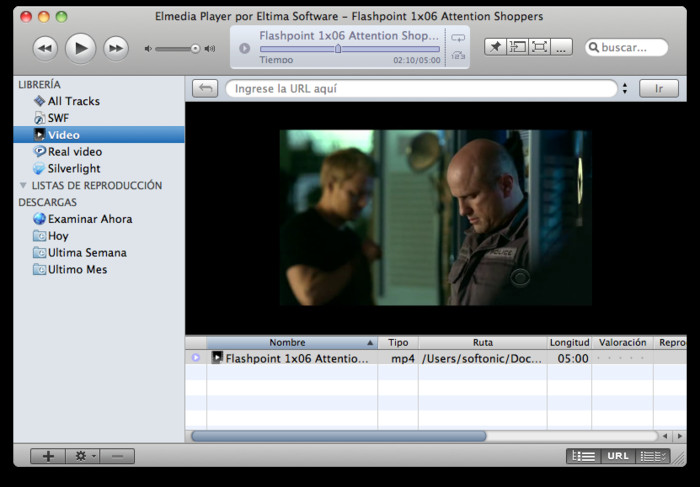This screenshot has width=700, height=487.
Task: Toggle the repeat icon in track display
Action: pos(458,38)
